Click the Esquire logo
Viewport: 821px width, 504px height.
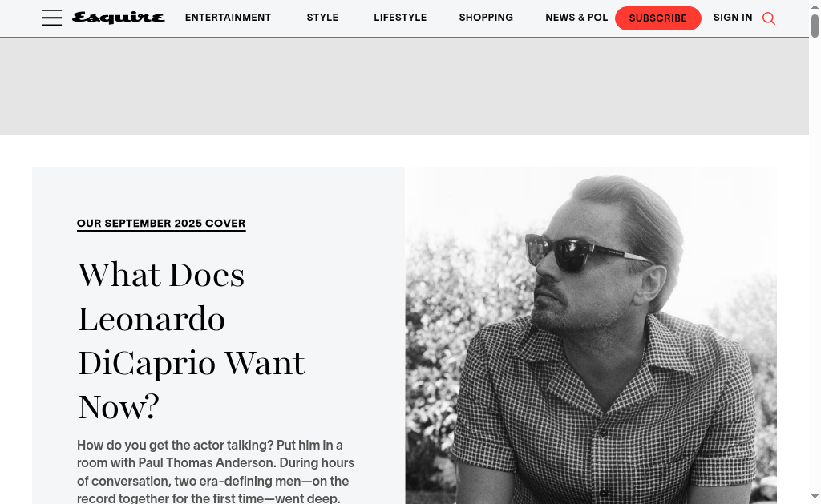119,18
